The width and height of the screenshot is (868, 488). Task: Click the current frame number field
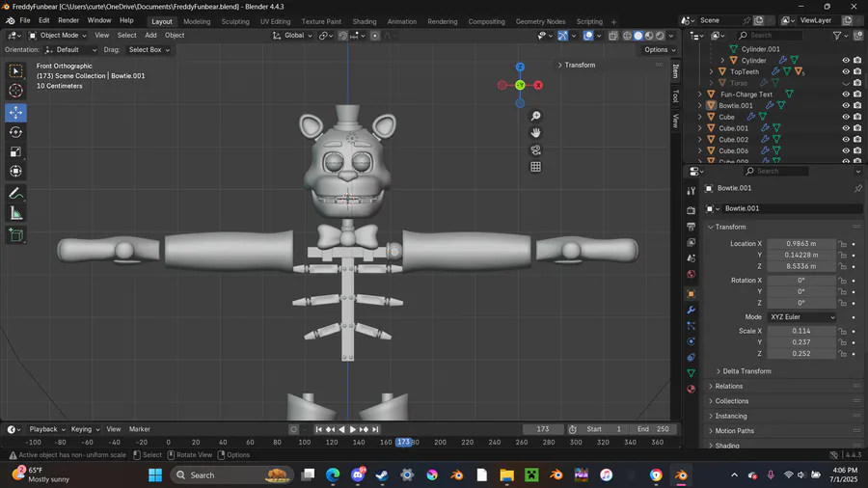[542, 429]
